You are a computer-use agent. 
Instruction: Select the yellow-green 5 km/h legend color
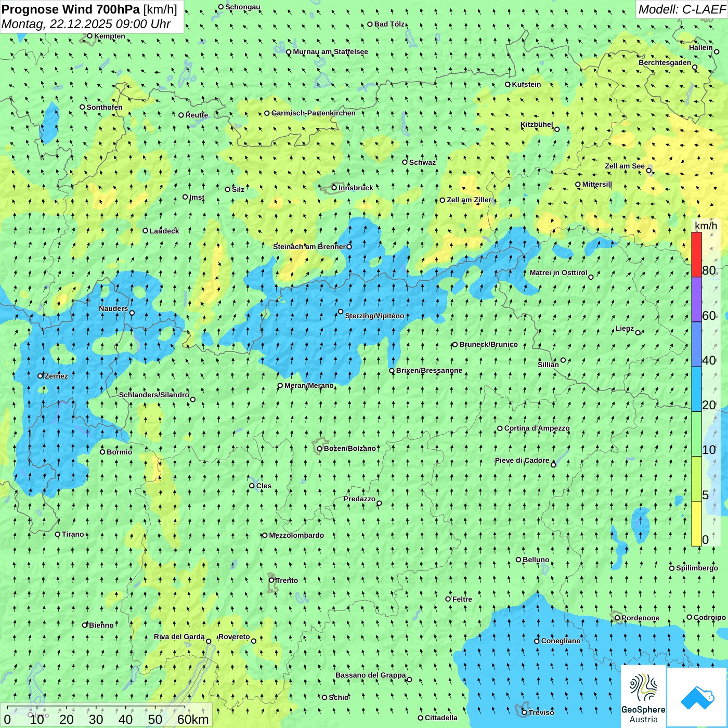[x=696, y=479]
